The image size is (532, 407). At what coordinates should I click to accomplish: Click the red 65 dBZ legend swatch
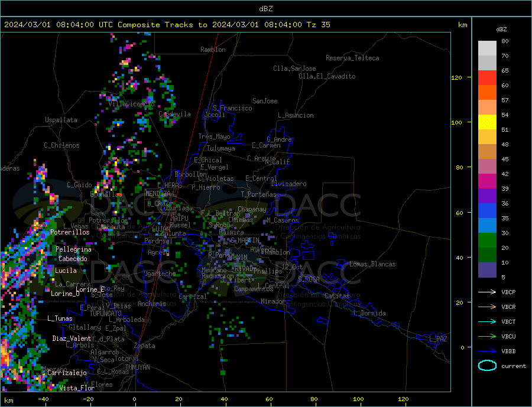(x=487, y=77)
